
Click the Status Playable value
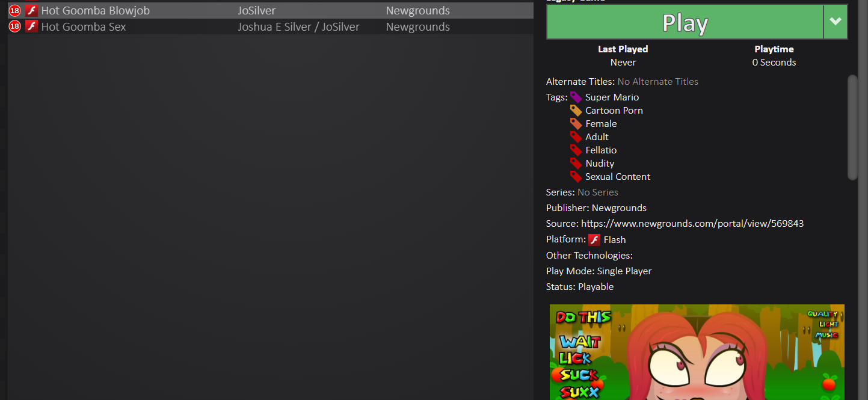click(x=596, y=286)
